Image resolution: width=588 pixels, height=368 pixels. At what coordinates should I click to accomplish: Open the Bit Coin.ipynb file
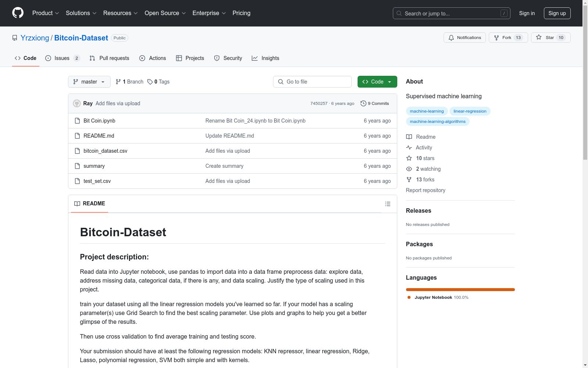coord(99,121)
